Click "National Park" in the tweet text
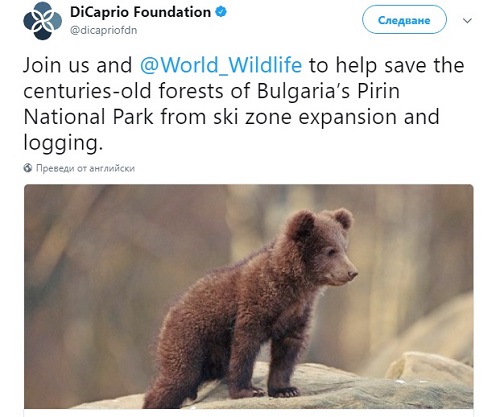Viewport: 500px width, 417px height. [x=88, y=117]
